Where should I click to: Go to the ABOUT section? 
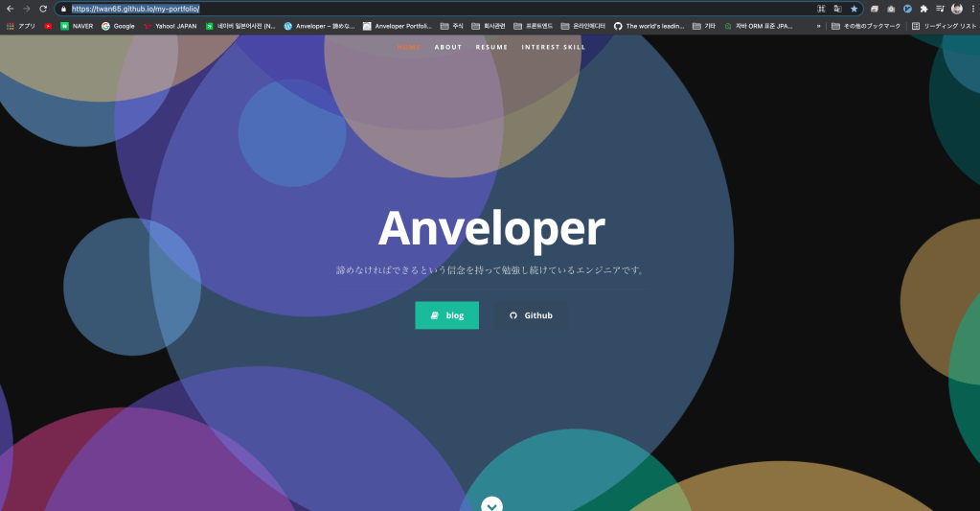[x=447, y=47]
